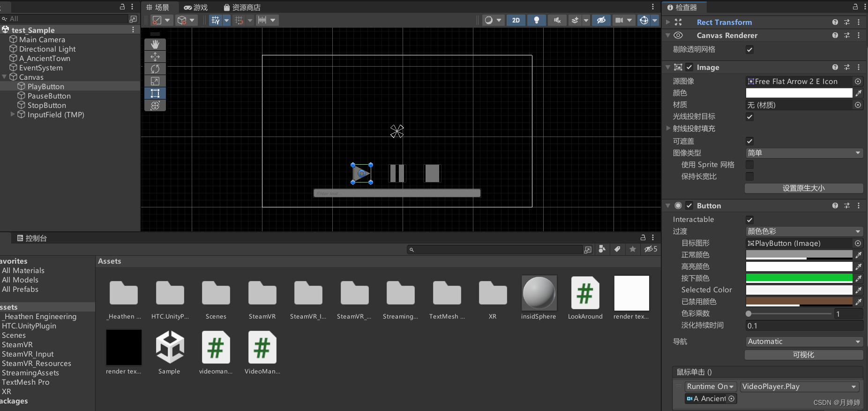The image size is (868, 411).
Task: Click the Gizmos toggle icon
Action: 644,20
